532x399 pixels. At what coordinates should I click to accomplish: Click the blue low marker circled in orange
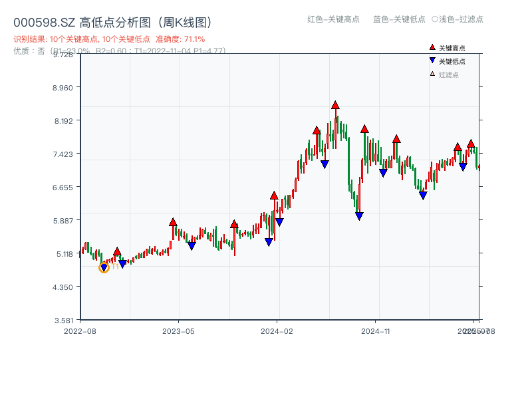pos(104,267)
